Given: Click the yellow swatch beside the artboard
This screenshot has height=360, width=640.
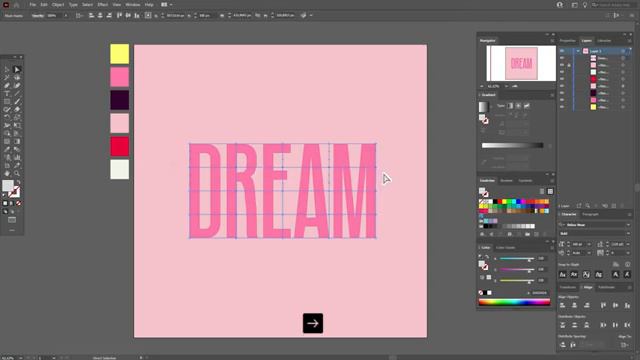Looking at the screenshot, I should tap(120, 54).
